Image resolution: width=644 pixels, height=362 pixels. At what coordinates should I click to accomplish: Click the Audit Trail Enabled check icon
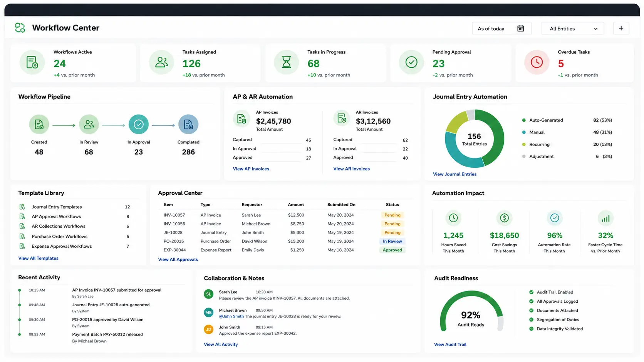(x=532, y=292)
